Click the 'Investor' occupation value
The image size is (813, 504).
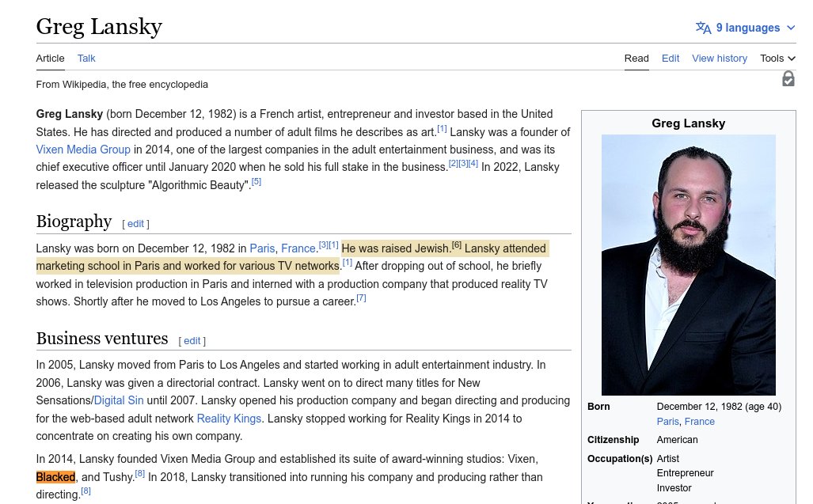[x=674, y=488]
